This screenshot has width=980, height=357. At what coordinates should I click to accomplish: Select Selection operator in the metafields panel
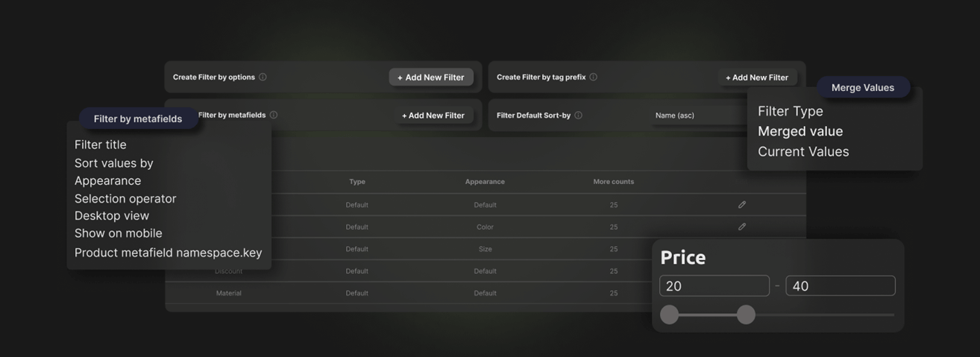[125, 198]
